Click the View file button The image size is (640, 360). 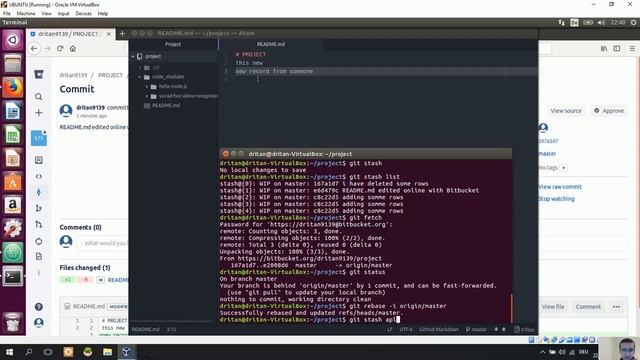[x=553, y=307]
